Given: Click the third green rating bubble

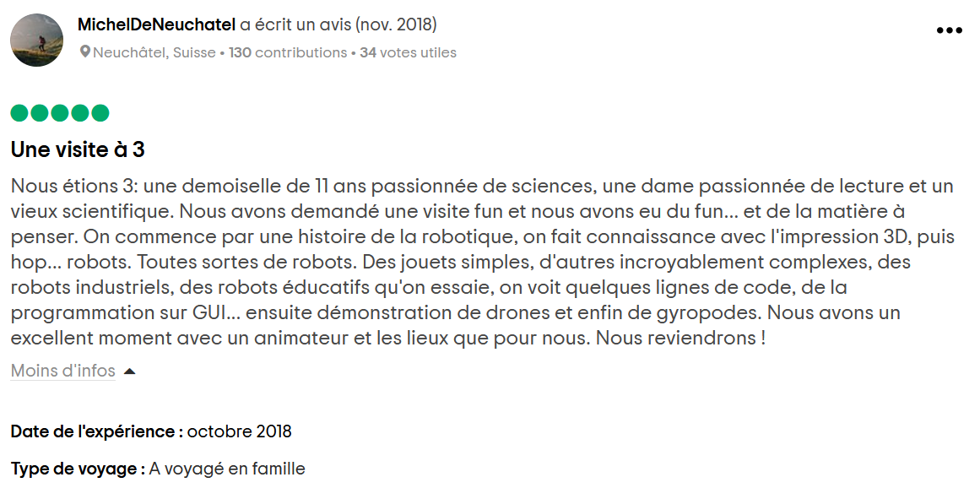Looking at the screenshot, I should click(60, 113).
